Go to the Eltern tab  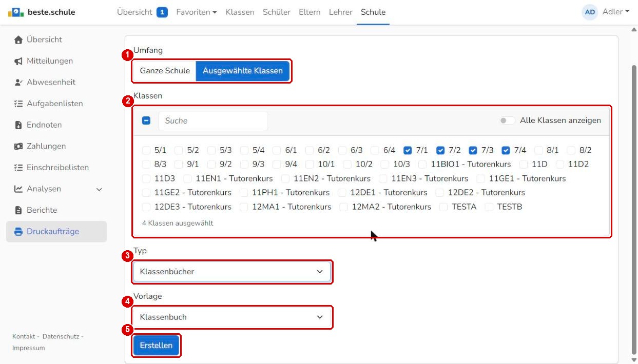[x=310, y=12]
